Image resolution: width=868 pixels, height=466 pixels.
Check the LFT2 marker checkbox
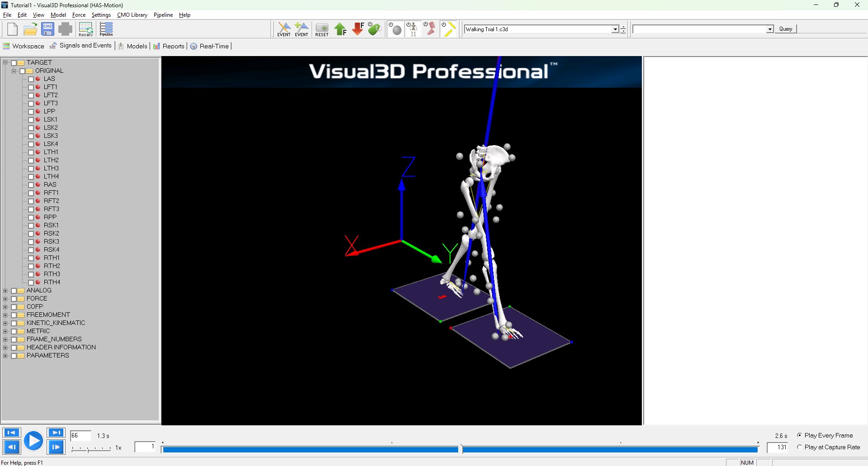pyautogui.click(x=31, y=95)
